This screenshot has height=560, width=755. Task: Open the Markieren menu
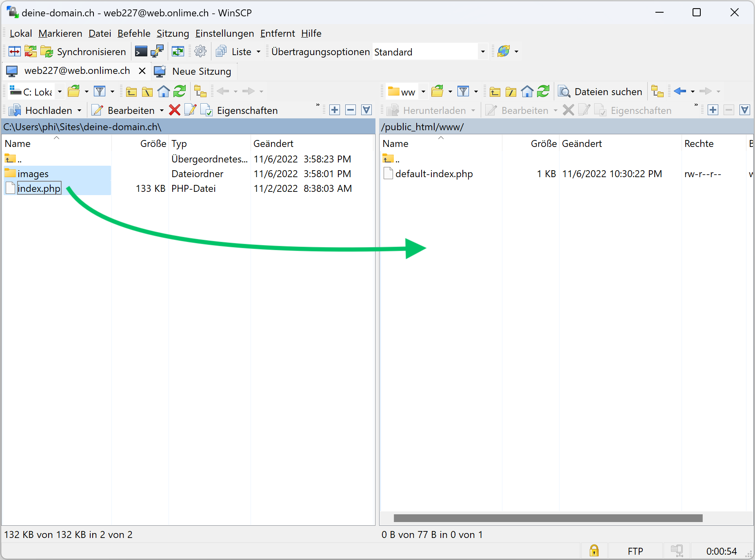pyautogui.click(x=60, y=33)
